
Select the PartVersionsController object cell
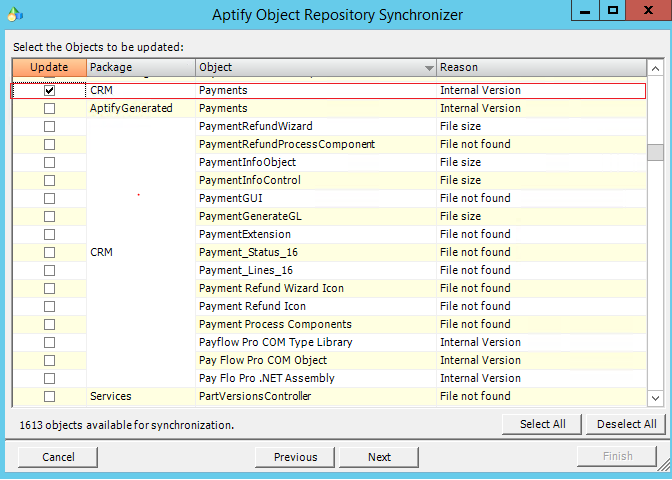(316, 396)
